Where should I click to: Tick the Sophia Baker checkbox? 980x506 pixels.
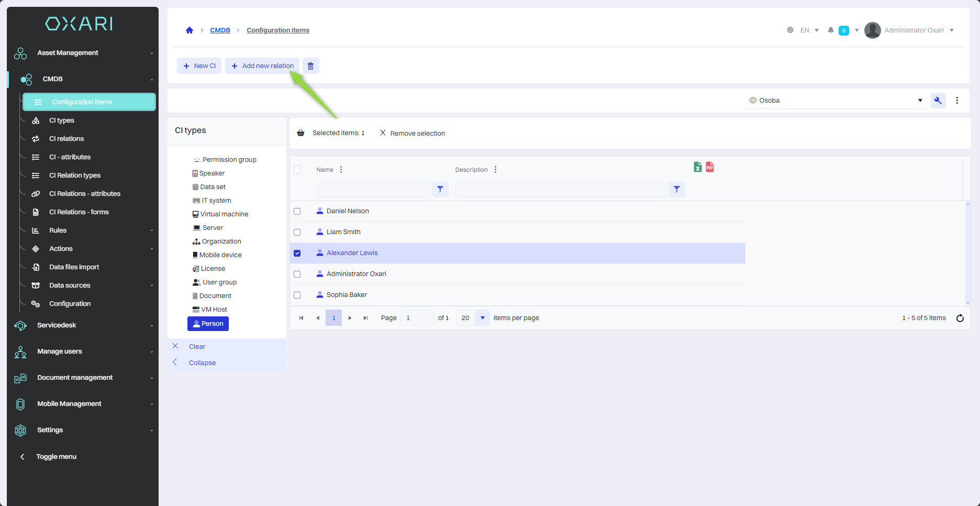click(297, 295)
